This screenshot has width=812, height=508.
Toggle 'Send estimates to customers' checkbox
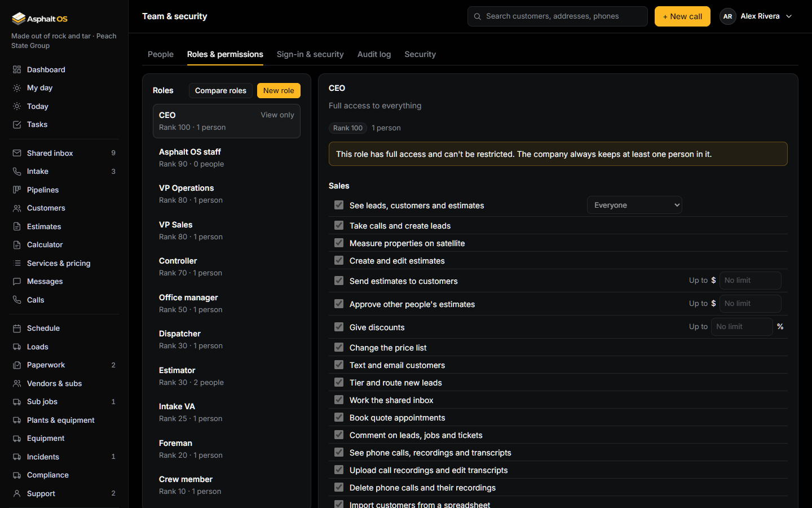coord(339,281)
